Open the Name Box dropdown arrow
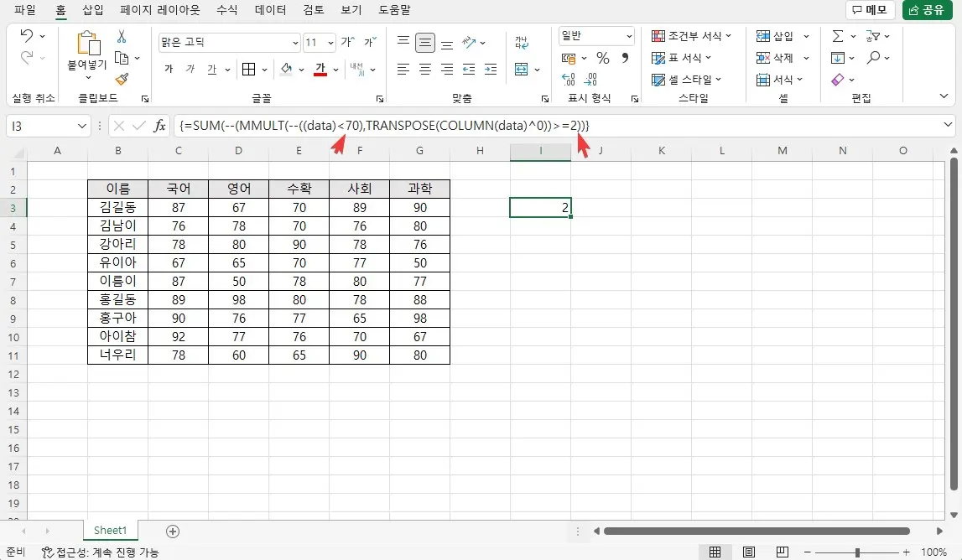Screen dimensions: 962x560 (82, 126)
